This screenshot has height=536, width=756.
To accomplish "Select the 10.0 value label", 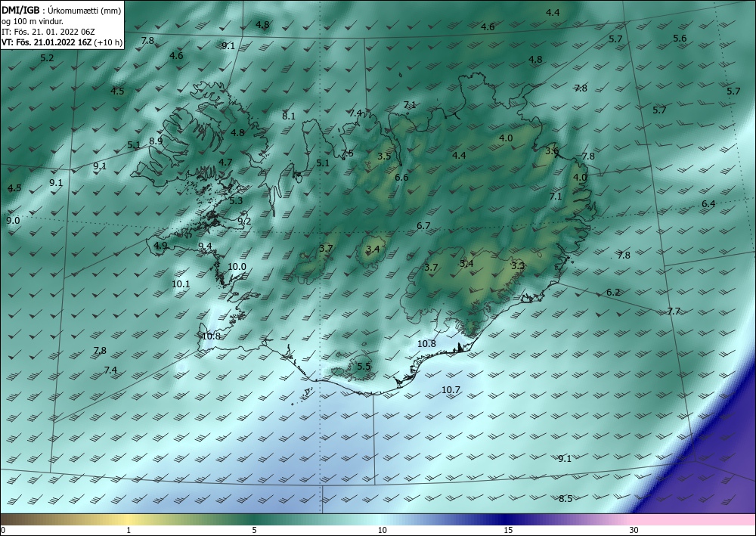I will tap(237, 267).
